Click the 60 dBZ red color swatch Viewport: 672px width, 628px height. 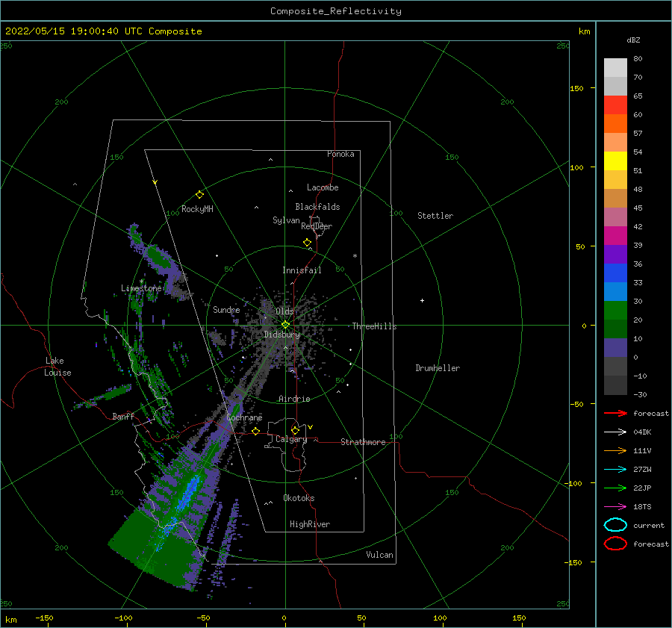pyautogui.click(x=615, y=105)
